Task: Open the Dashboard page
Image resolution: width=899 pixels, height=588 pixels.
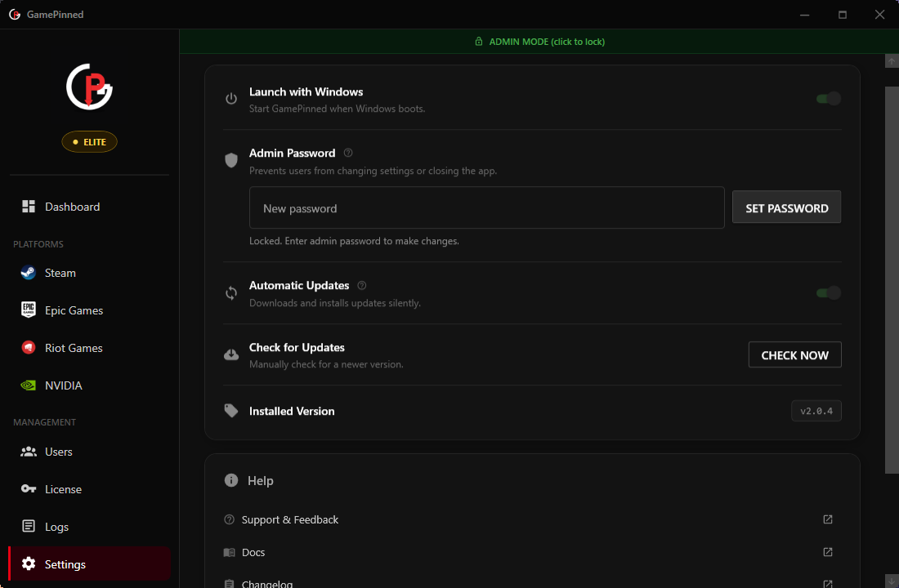Action: click(x=89, y=207)
